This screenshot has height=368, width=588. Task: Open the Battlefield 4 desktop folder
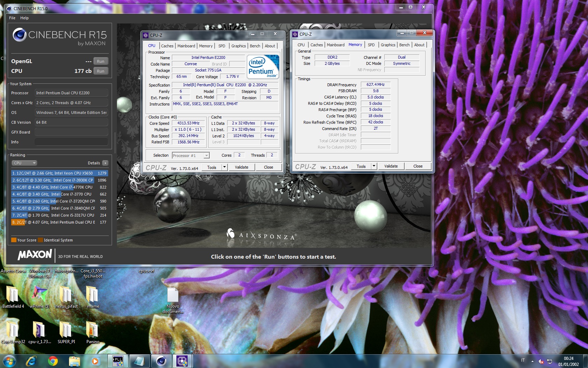(x=13, y=297)
